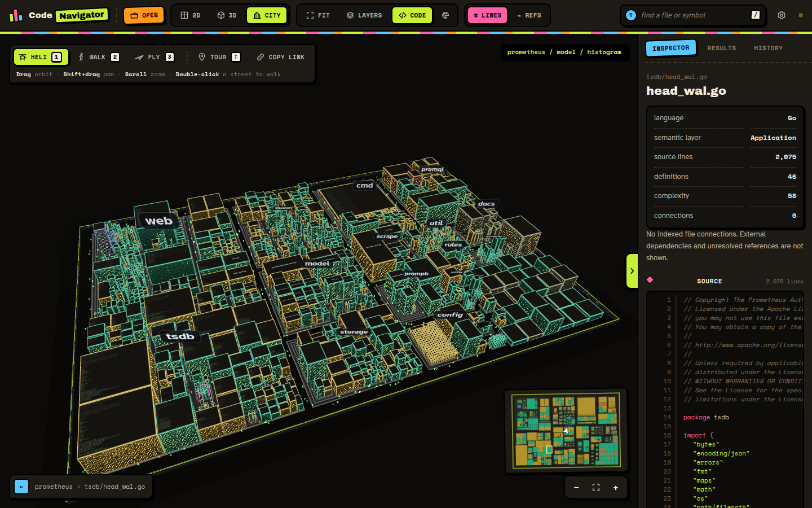This screenshot has width=812, height=508.
Task: Click the SOURCE section header
Action: click(x=709, y=281)
